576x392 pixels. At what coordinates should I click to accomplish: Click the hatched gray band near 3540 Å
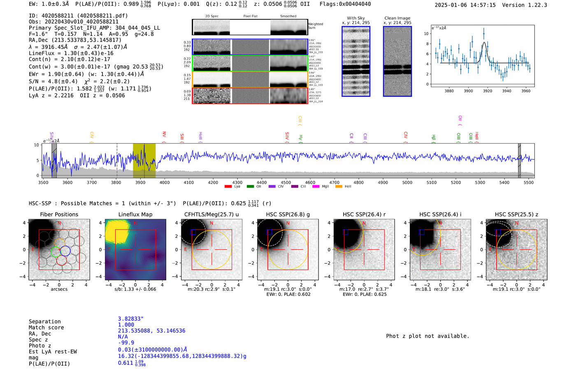[54, 160]
